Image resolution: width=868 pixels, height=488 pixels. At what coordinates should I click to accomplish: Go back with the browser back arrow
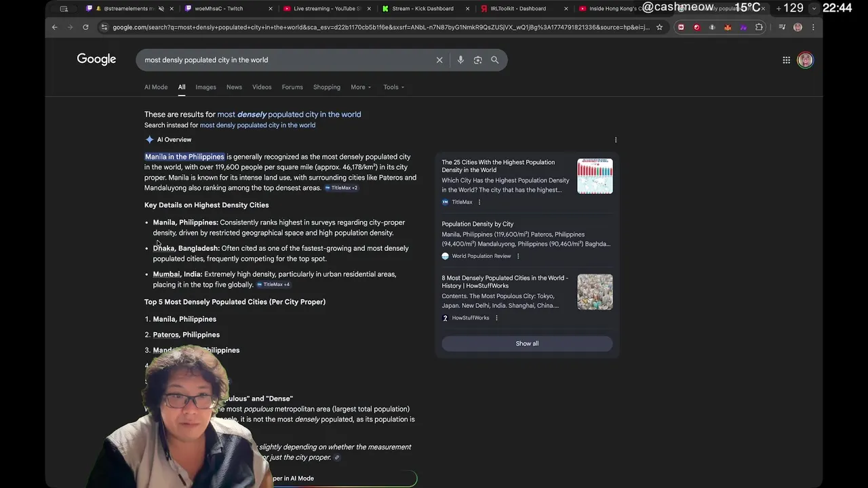(55, 27)
